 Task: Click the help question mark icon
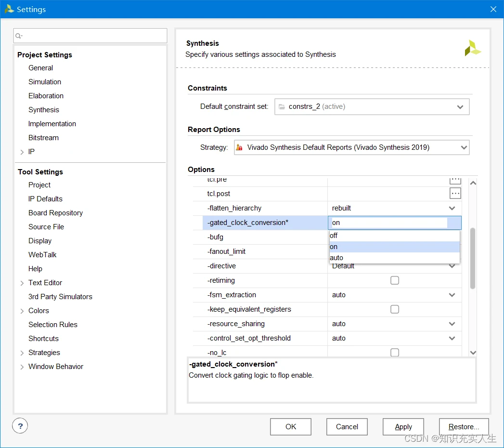tap(20, 426)
